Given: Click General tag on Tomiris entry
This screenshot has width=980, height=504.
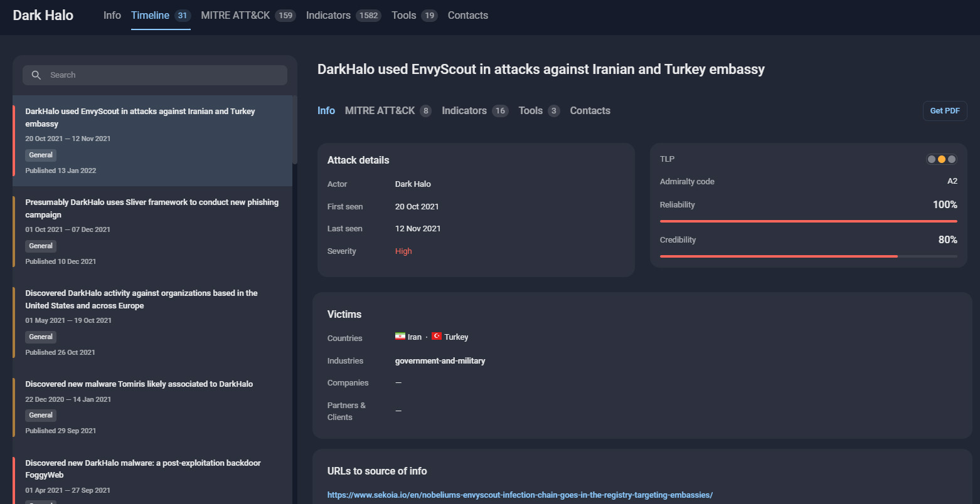Looking at the screenshot, I should pyautogui.click(x=41, y=415).
